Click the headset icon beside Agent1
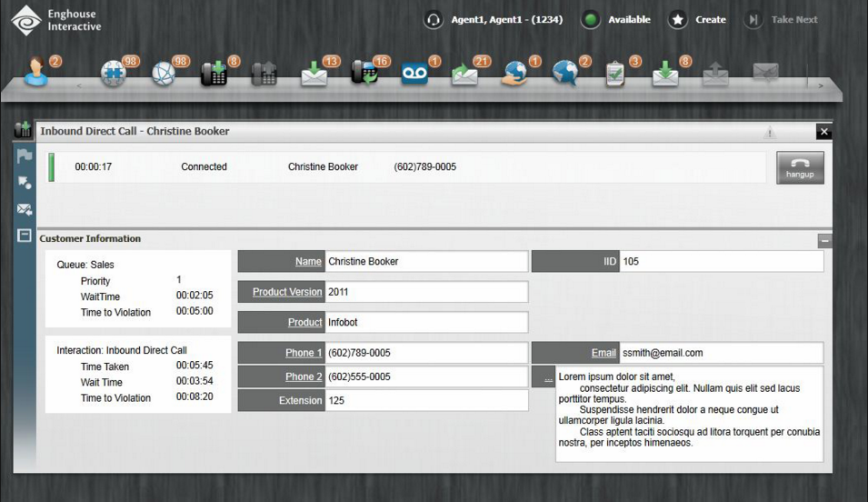 coord(434,20)
